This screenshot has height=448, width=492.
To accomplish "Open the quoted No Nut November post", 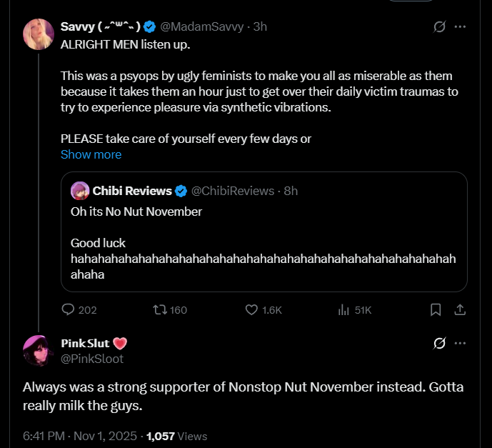I will [264, 243].
